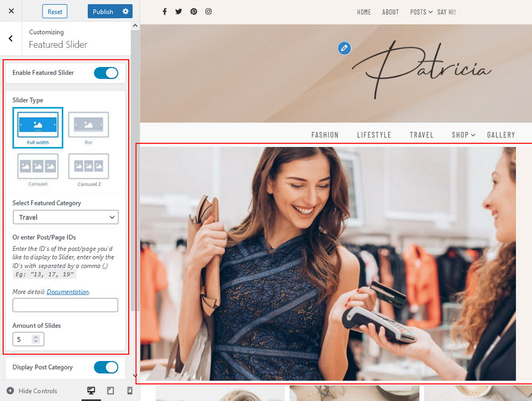
Task: Click the Reset button
Action: (55, 12)
